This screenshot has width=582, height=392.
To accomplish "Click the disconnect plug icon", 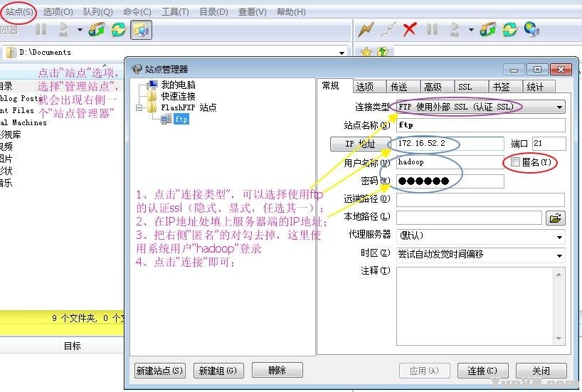I will point(388,29).
